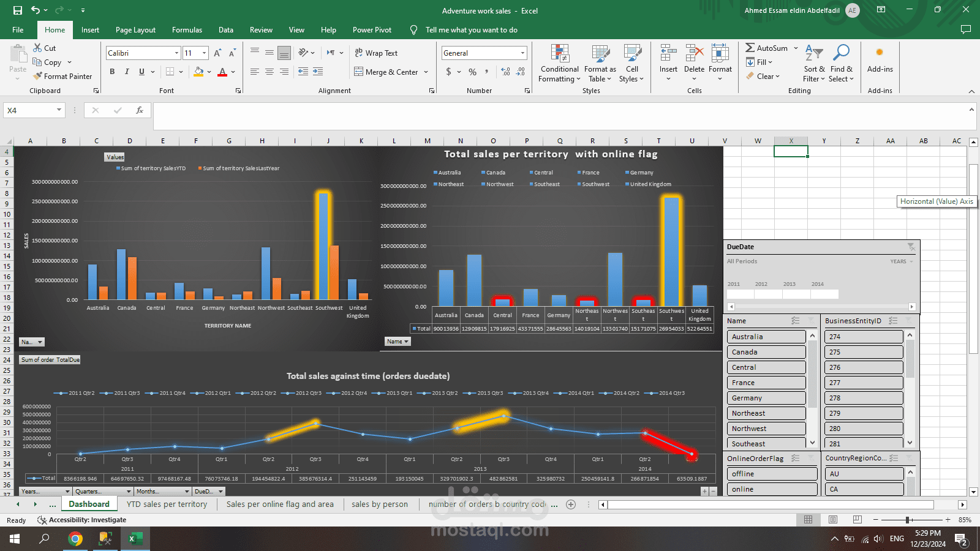This screenshot has height=551, width=980.
Task: Open the Power Pivot tab
Action: [x=372, y=29]
